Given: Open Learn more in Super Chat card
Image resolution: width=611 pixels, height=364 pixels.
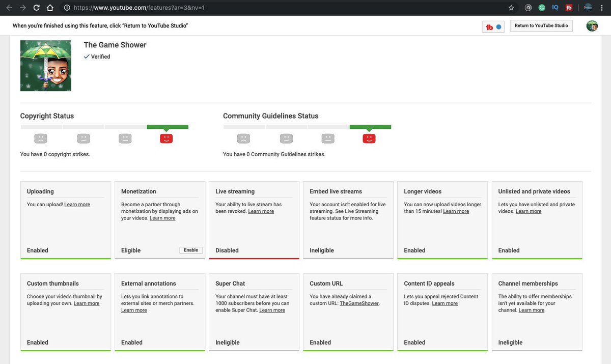Looking at the screenshot, I should 272,311.
